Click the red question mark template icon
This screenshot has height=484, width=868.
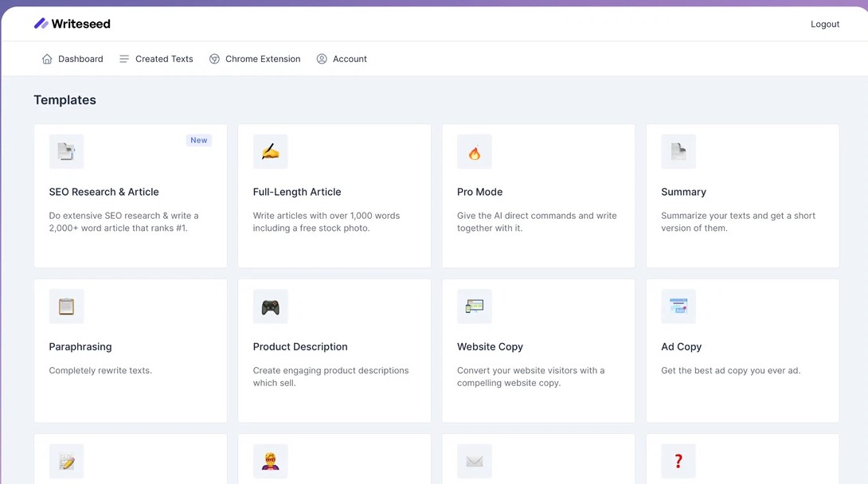coord(678,461)
